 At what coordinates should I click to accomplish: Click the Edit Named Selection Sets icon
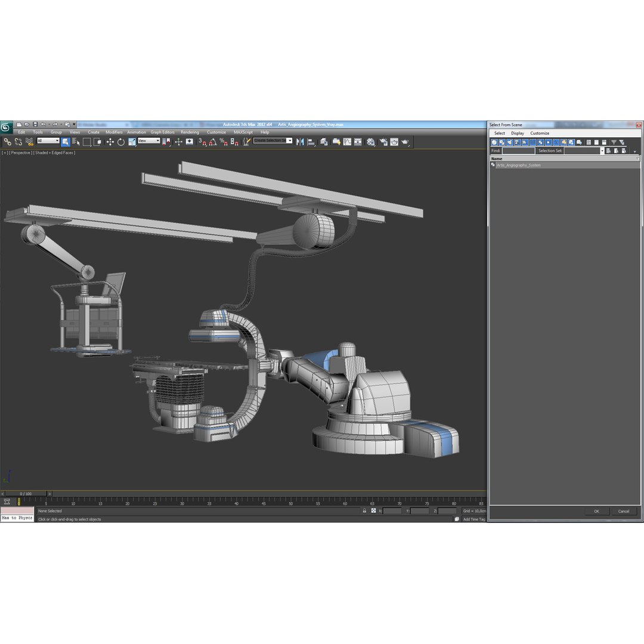pos(246,142)
